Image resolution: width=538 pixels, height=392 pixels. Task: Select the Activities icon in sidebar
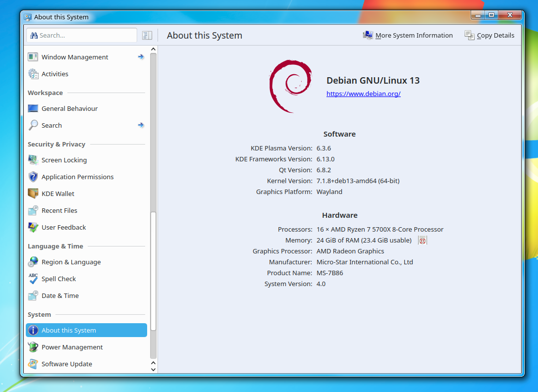click(33, 74)
